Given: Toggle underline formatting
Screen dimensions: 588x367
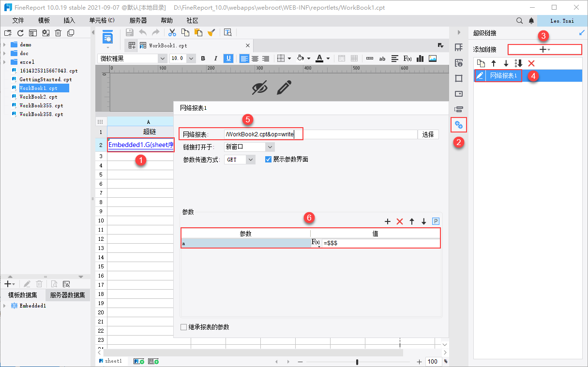Looking at the screenshot, I should (228, 58).
